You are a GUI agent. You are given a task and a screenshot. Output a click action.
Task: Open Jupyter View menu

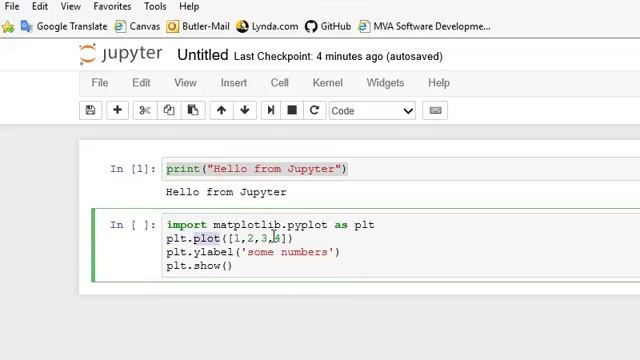[185, 83]
